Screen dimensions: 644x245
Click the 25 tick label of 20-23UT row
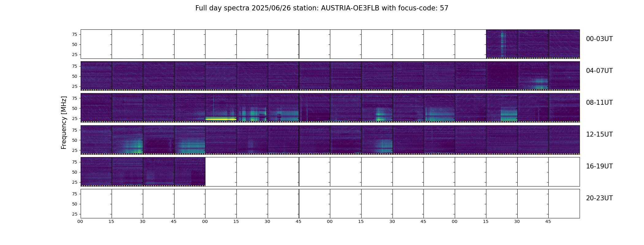click(x=75, y=214)
